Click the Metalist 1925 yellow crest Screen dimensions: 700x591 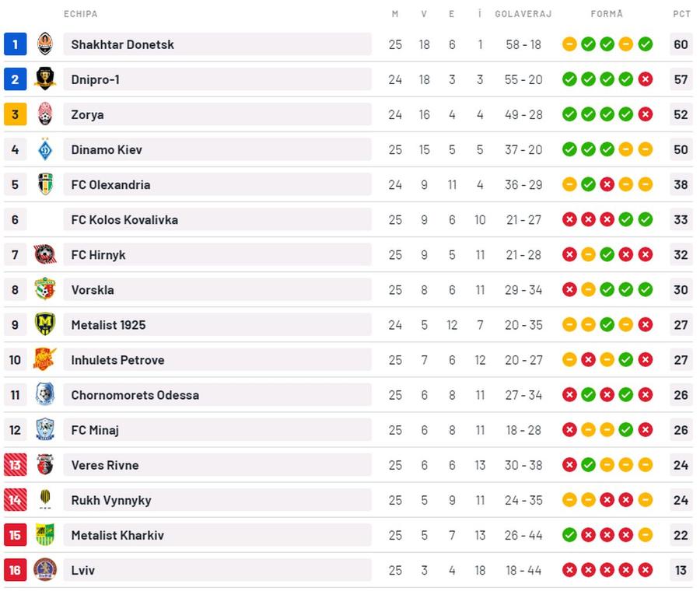(x=45, y=324)
